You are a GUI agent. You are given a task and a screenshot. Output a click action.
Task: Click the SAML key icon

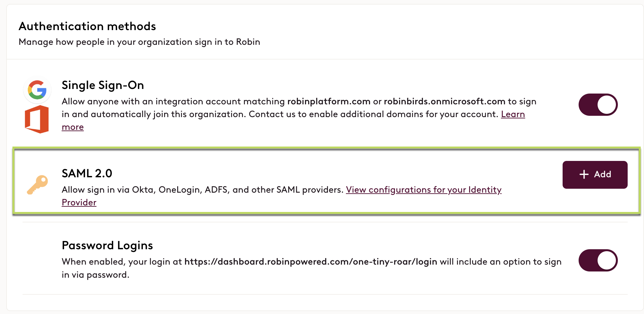(x=37, y=185)
